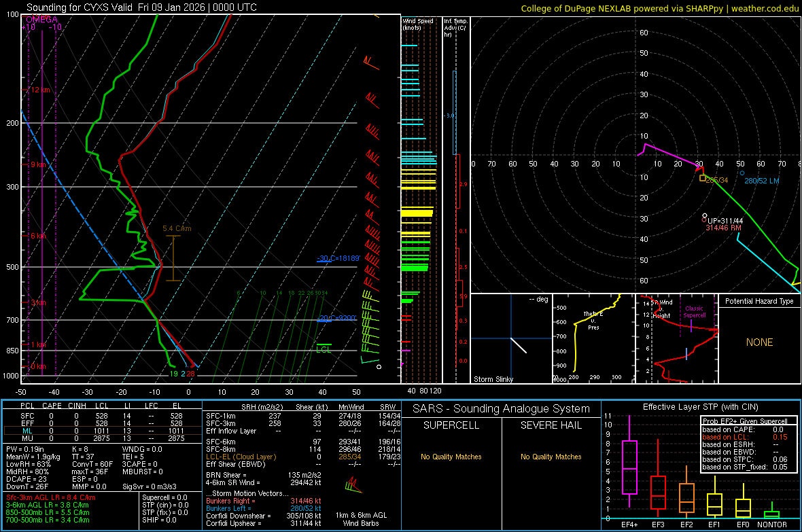
Task: Click the red Bunkers Right circle marker on hodograph
Action: point(704,220)
